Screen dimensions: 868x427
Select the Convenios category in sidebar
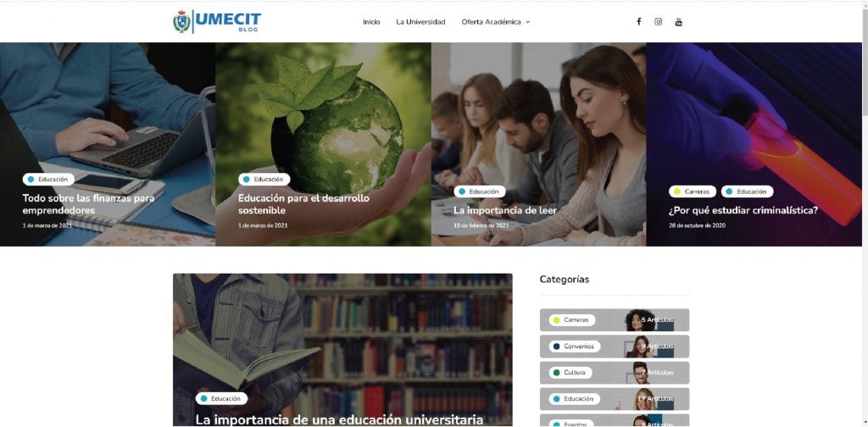click(615, 347)
